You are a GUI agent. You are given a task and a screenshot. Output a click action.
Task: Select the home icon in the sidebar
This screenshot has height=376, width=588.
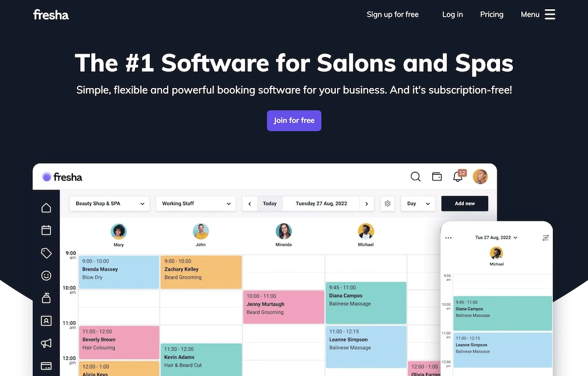tap(46, 207)
